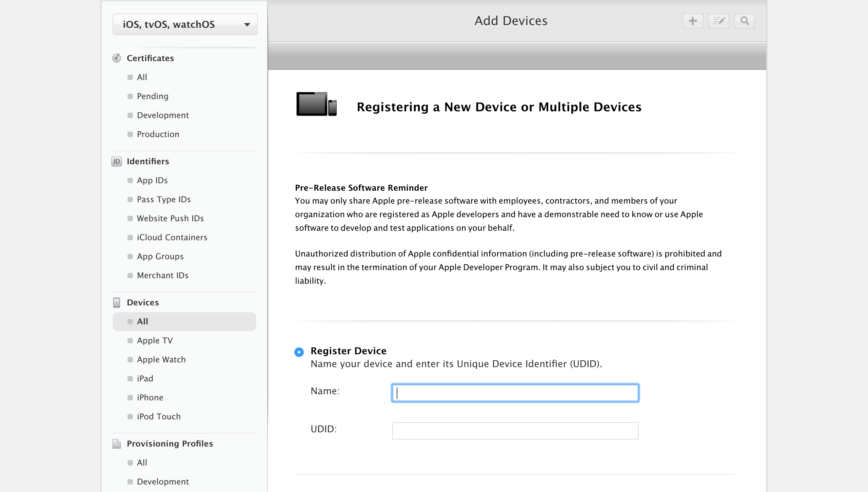
Task: Select the Register Device radio button
Action: (299, 352)
